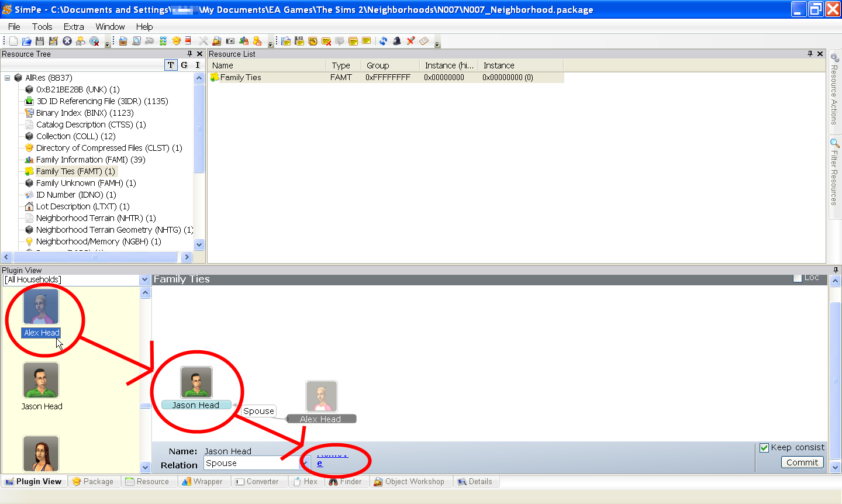Image resolution: width=842 pixels, height=504 pixels.
Task: Click the orange package box toolbar icon
Action: [176, 41]
